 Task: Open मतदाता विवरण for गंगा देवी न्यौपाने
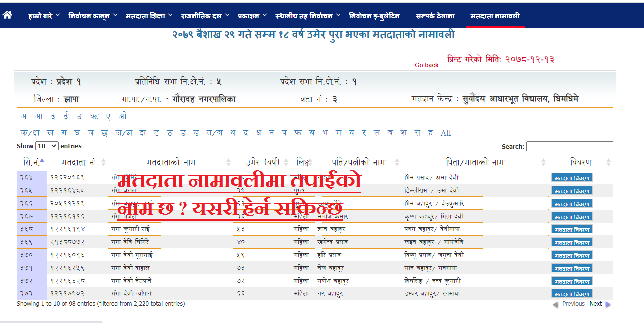coord(572,294)
